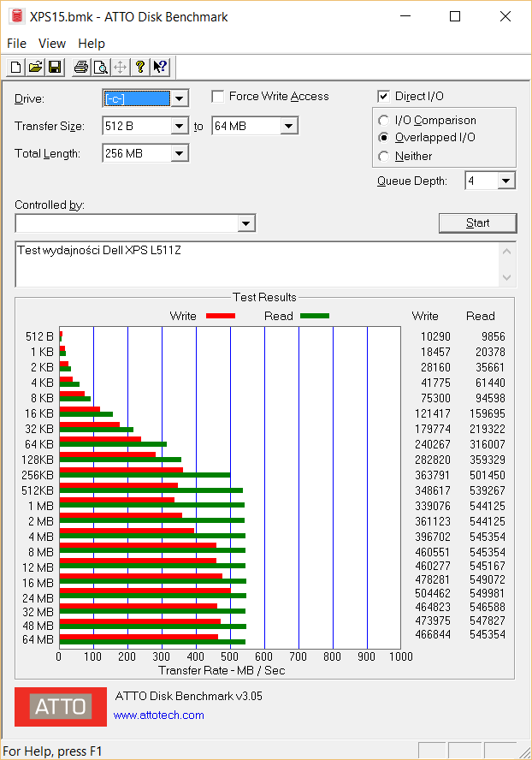Click the status bar help message
This screenshot has width=532, height=760.
(x=52, y=751)
